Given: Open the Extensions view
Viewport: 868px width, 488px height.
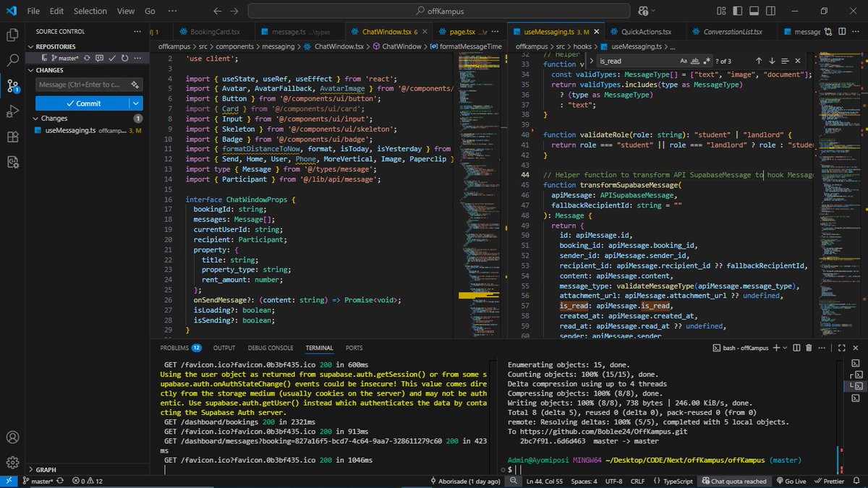Looking at the screenshot, I should click(12, 137).
